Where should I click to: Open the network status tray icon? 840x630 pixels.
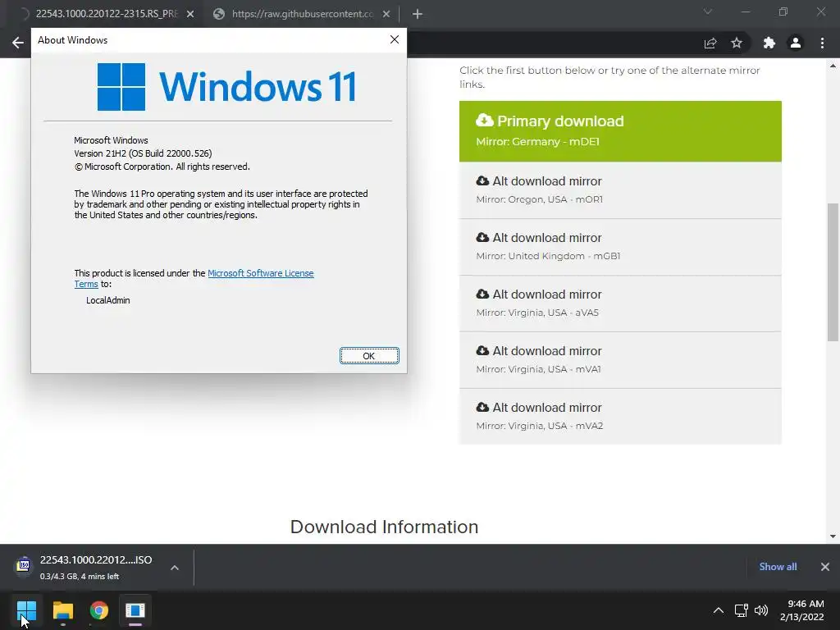[741, 610]
